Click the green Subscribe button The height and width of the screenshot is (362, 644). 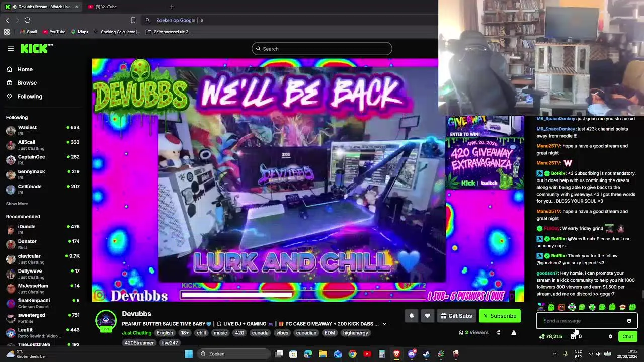click(500, 316)
